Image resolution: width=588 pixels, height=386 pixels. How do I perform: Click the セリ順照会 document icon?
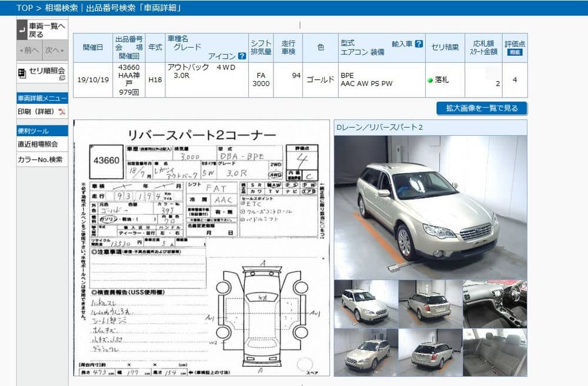(x=22, y=73)
